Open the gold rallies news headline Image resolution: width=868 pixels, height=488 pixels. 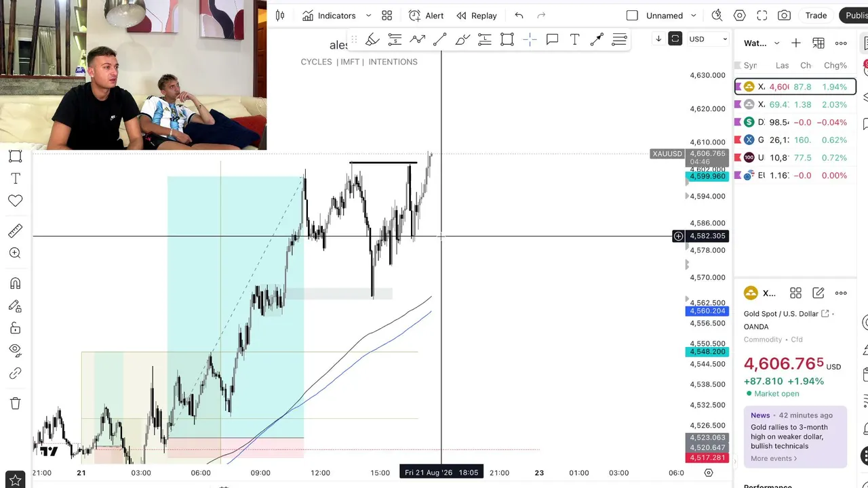point(789,436)
